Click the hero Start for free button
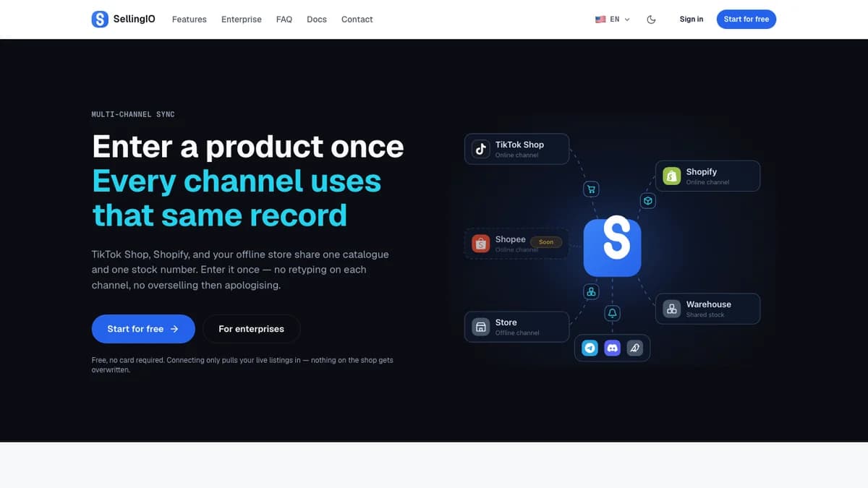This screenshot has width=868, height=488. pyautogui.click(x=143, y=329)
